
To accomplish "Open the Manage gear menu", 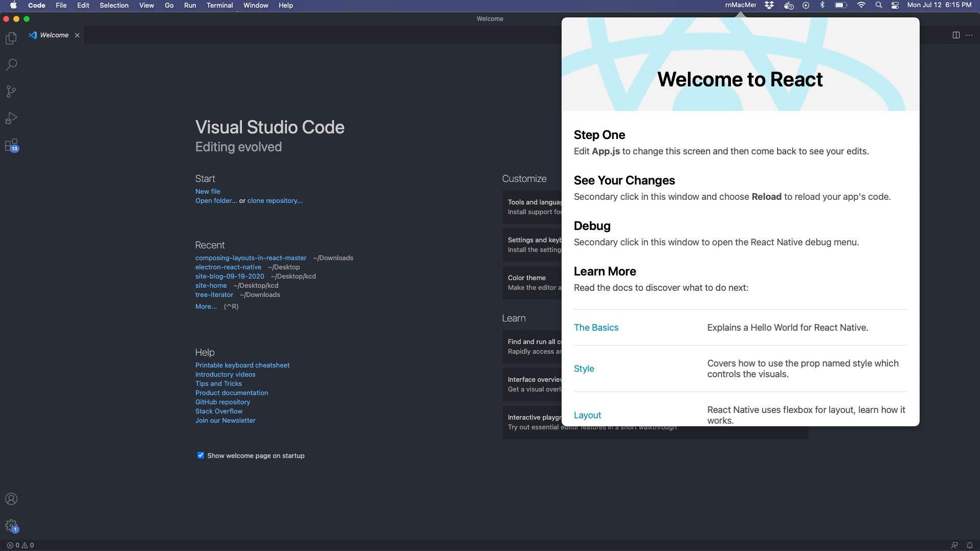I will (11, 525).
